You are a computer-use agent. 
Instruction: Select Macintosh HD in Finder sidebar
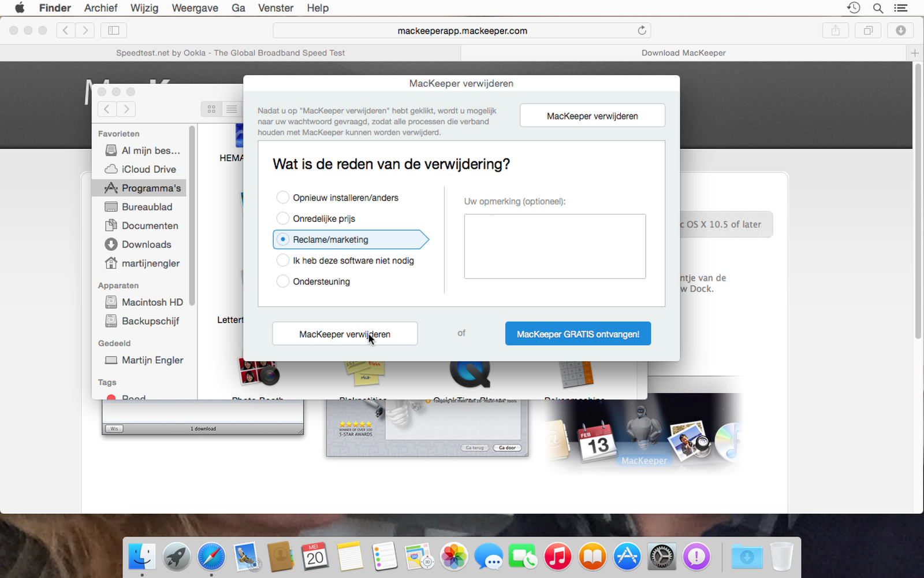click(139, 302)
